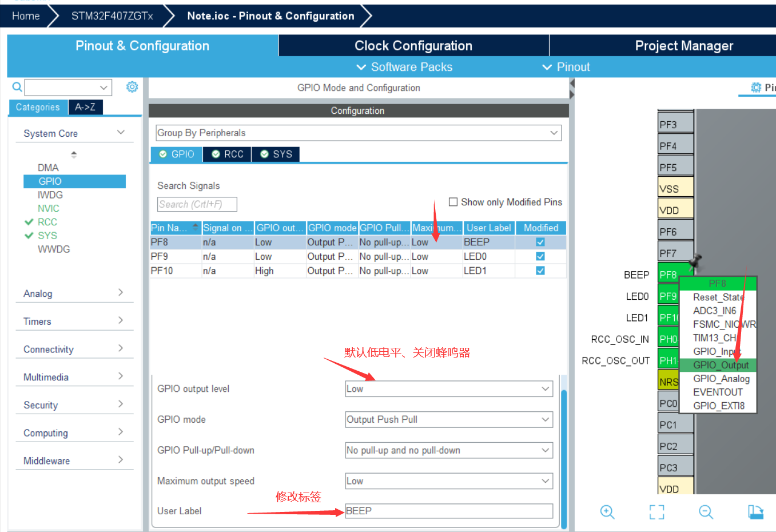Viewport: 776px width, 532px height.
Task: Select the Categories tab
Action: click(x=38, y=107)
